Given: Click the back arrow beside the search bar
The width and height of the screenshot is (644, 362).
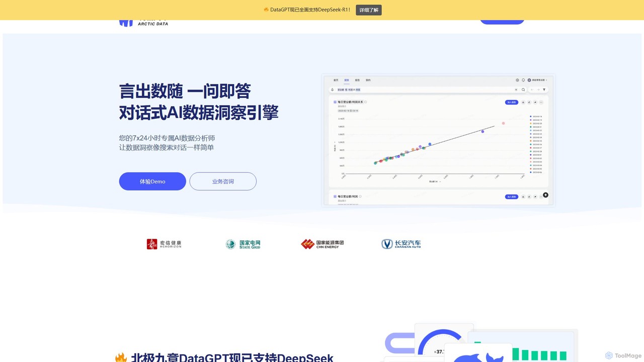Looking at the screenshot, I should (x=532, y=89).
